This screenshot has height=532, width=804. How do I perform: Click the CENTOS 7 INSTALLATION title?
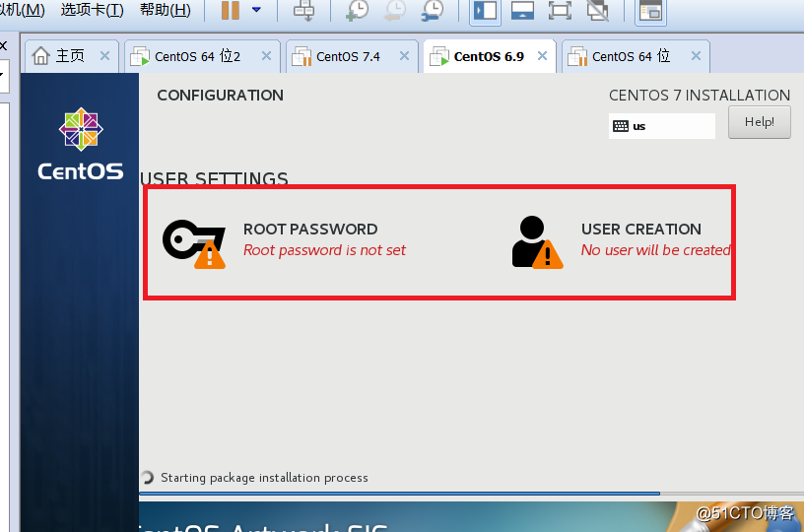point(700,96)
